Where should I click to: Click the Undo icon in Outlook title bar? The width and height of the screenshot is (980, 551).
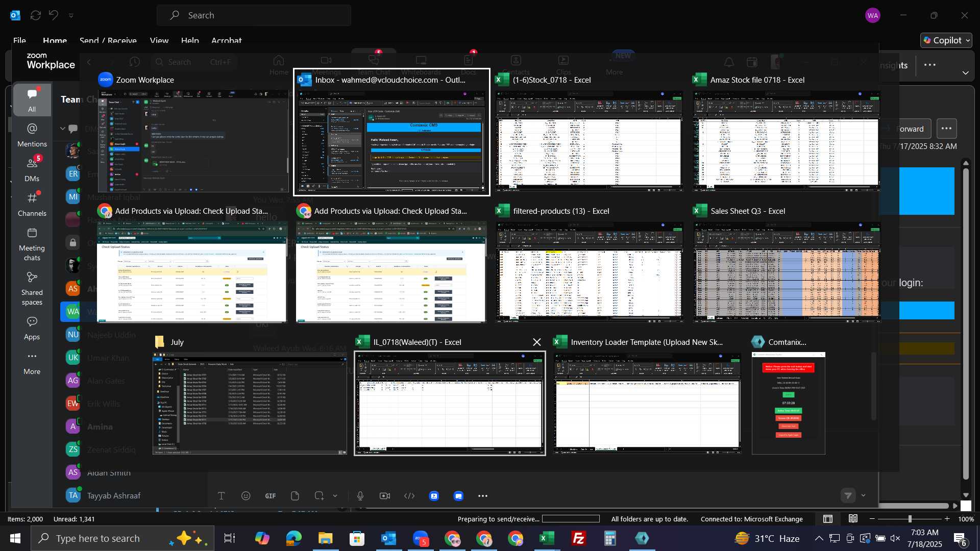tap(54, 15)
